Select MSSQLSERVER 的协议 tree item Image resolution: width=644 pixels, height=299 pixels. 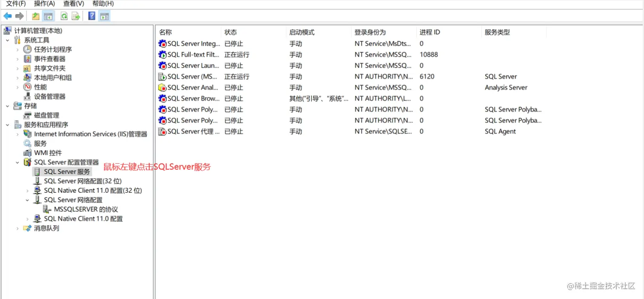click(86, 209)
